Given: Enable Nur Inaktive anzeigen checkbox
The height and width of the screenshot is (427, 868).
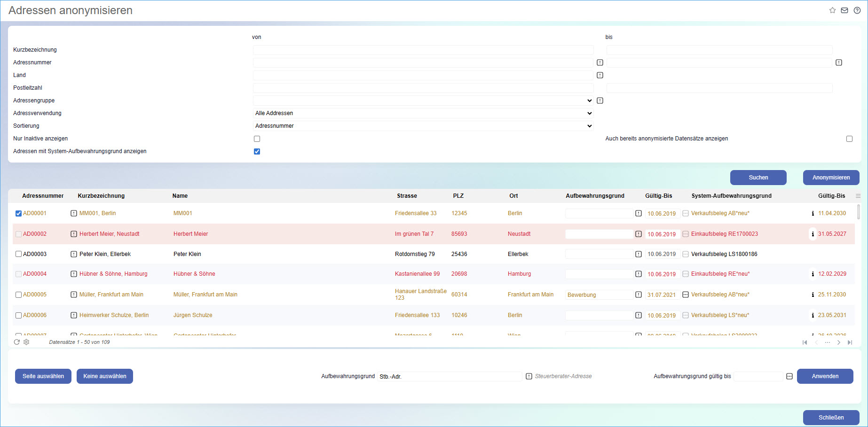Looking at the screenshot, I should 257,139.
